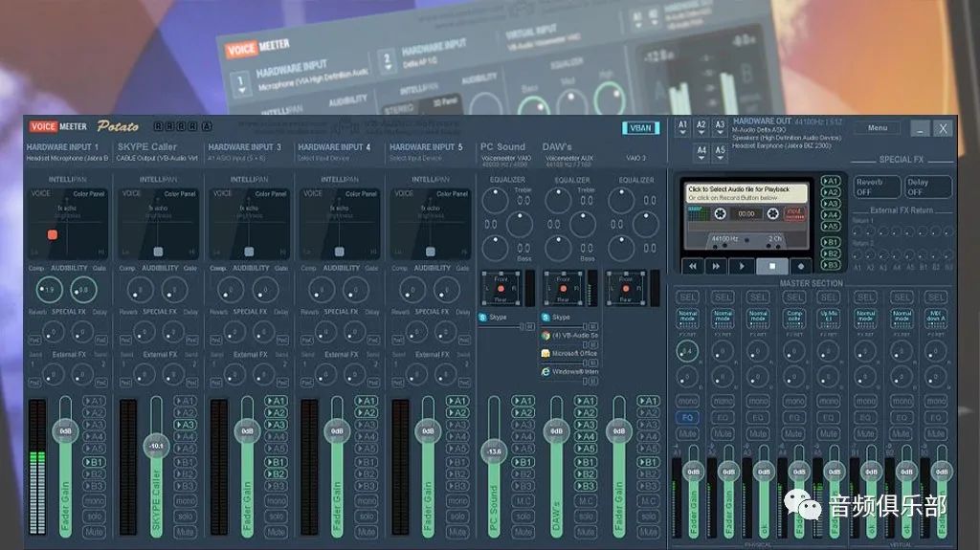This screenshot has width=980, height=550.
Task: Route recorder output to A3
Action: 830,204
